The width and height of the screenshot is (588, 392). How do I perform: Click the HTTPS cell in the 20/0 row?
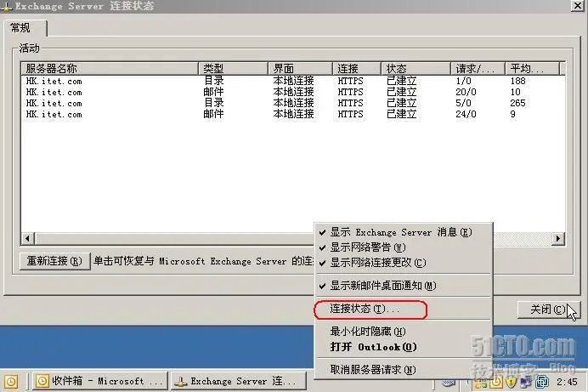pyautogui.click(x=351, y=93)
